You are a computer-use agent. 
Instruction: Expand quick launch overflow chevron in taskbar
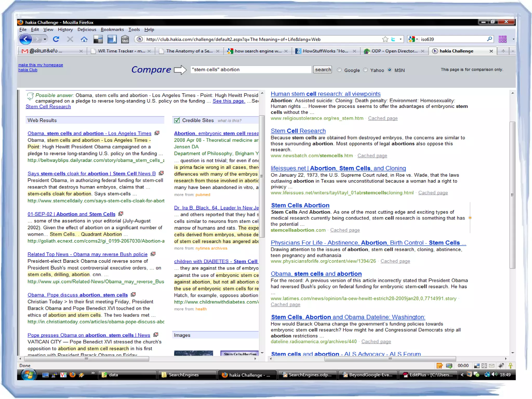(93, 373)
